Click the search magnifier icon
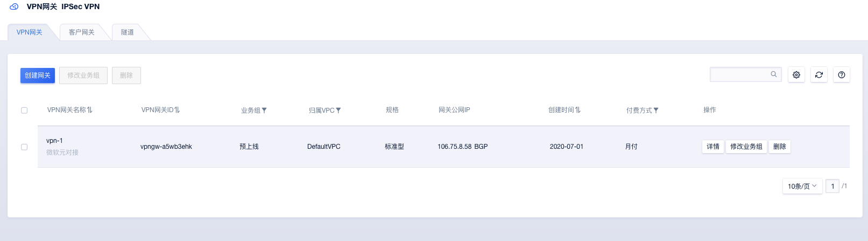 pyautogui.click(x=774, y=74)
